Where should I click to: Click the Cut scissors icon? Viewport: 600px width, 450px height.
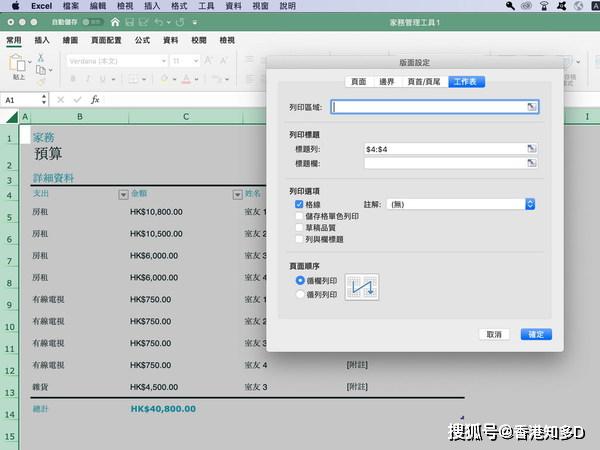[x=41, y=57]
